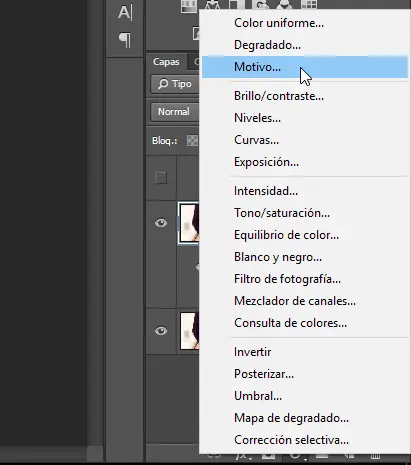Select Intensidad from the menu

tap(305, 191)
